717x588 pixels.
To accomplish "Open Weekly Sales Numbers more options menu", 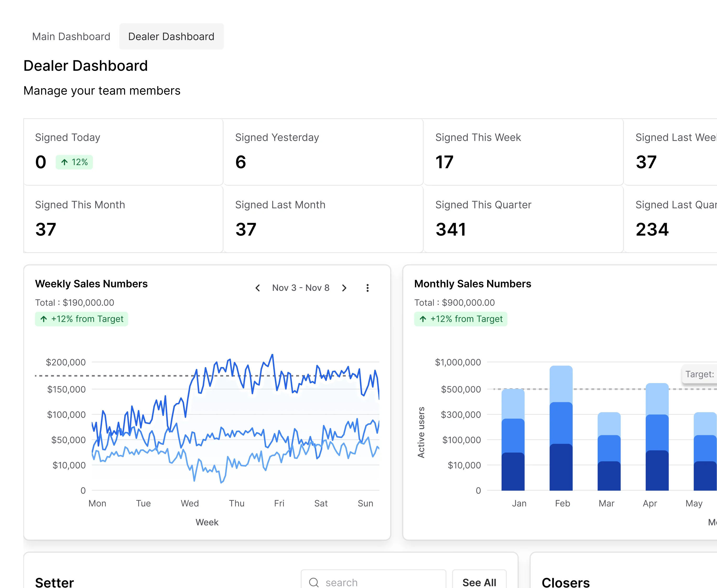I will [367, 288].
